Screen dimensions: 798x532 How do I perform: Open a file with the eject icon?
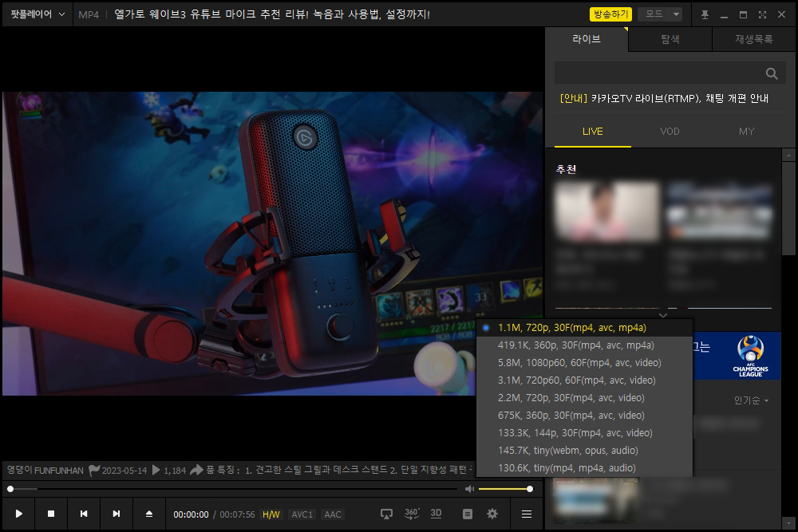149,514
